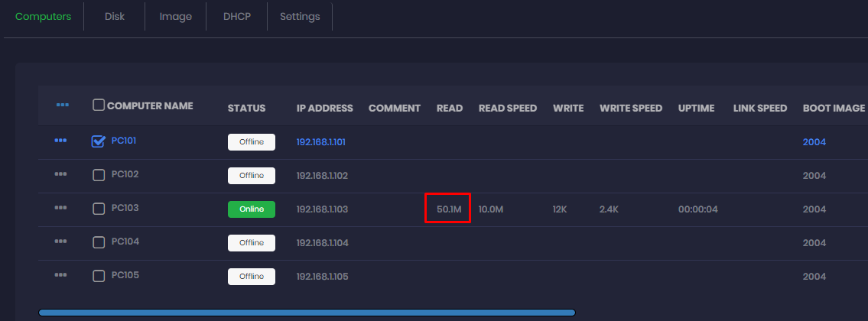Image resolution: width=868 pixels, height=321 pixels.
Task: Click the READ value 50.1M for PC103
Action: 447,209
